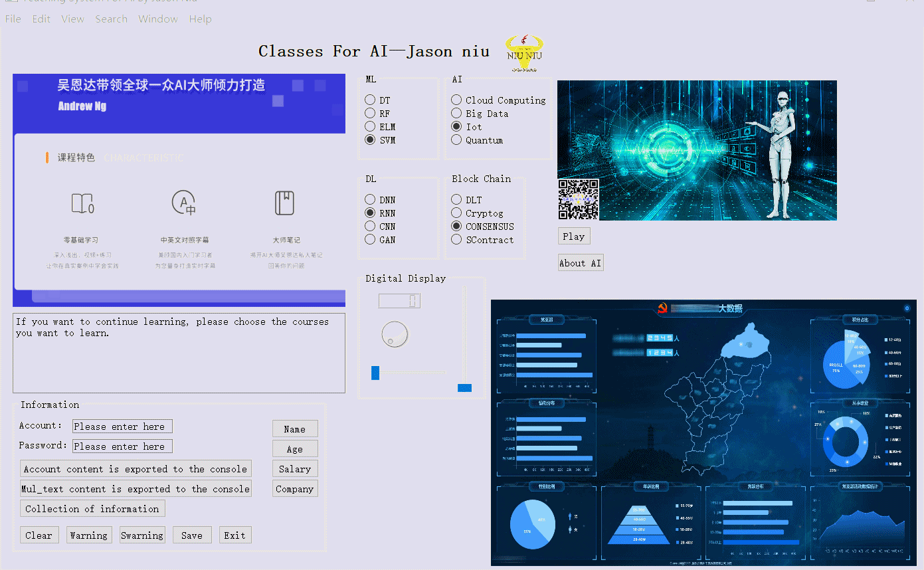Open the View menu
This screenshot has width=924, height=570.
click(x=72, y=19)
